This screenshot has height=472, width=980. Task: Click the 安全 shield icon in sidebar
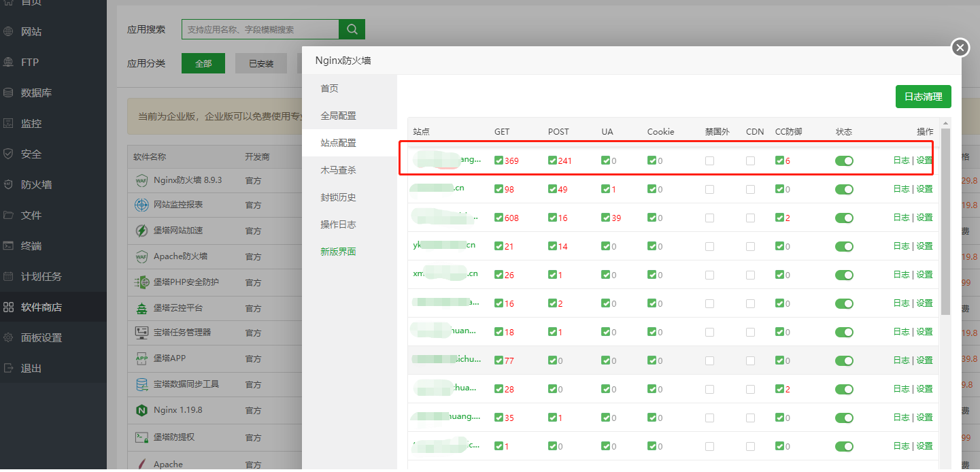pyautogui.click(x=8, y=154)
